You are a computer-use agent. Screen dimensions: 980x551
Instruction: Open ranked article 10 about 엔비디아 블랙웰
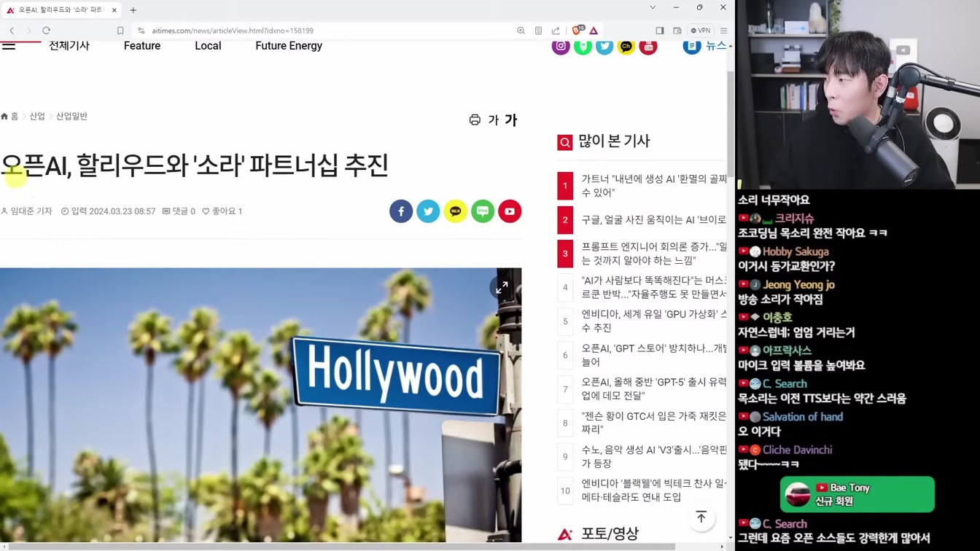tap(654, 491)
